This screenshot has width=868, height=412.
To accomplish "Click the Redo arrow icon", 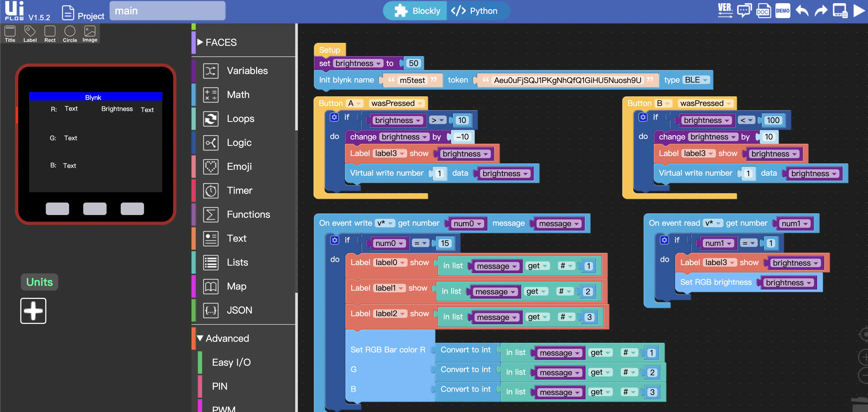I will (821, 11).
